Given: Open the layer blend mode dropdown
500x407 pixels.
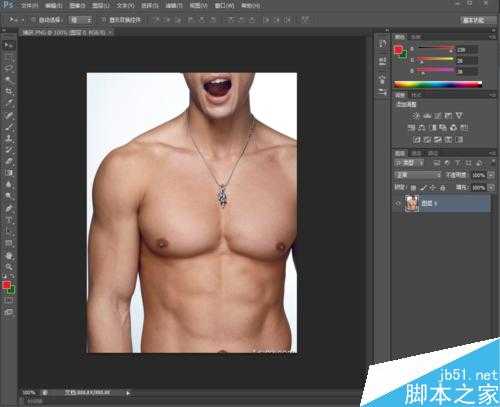Looking at the screenshot, I should 418,175.
